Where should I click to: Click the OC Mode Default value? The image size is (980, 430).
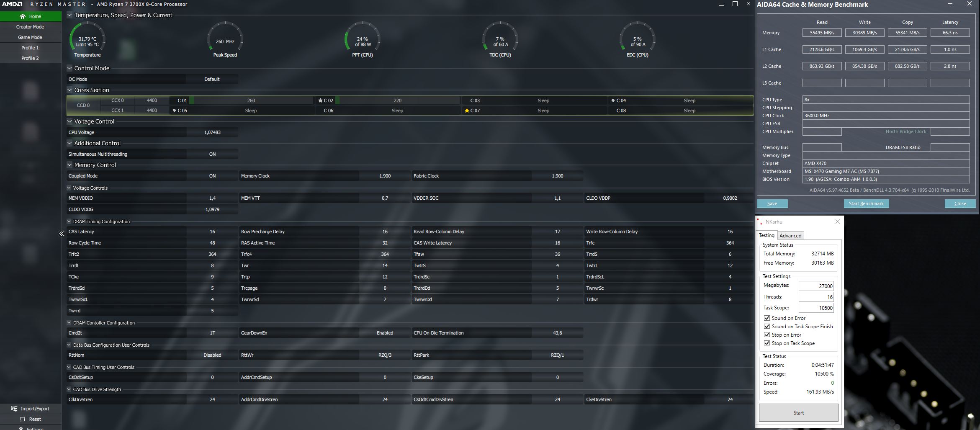[212, 79]
